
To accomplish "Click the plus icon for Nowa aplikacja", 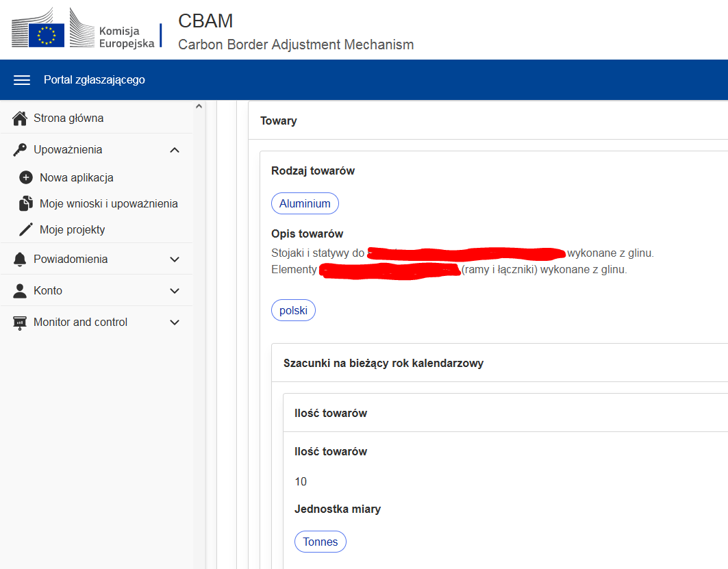I will tap(26, 177).
